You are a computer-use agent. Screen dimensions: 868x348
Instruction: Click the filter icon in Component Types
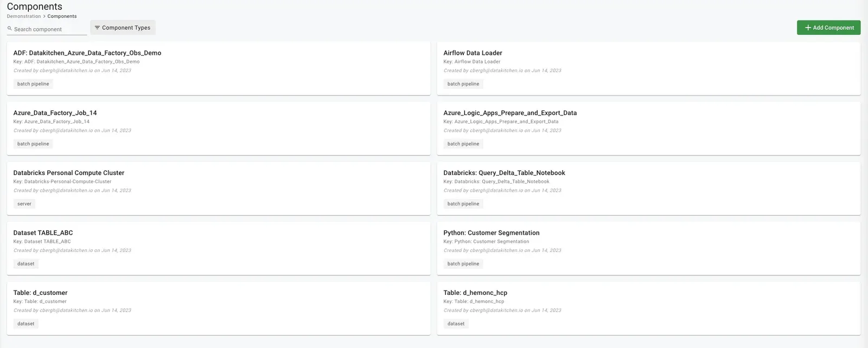coord(97,28)
